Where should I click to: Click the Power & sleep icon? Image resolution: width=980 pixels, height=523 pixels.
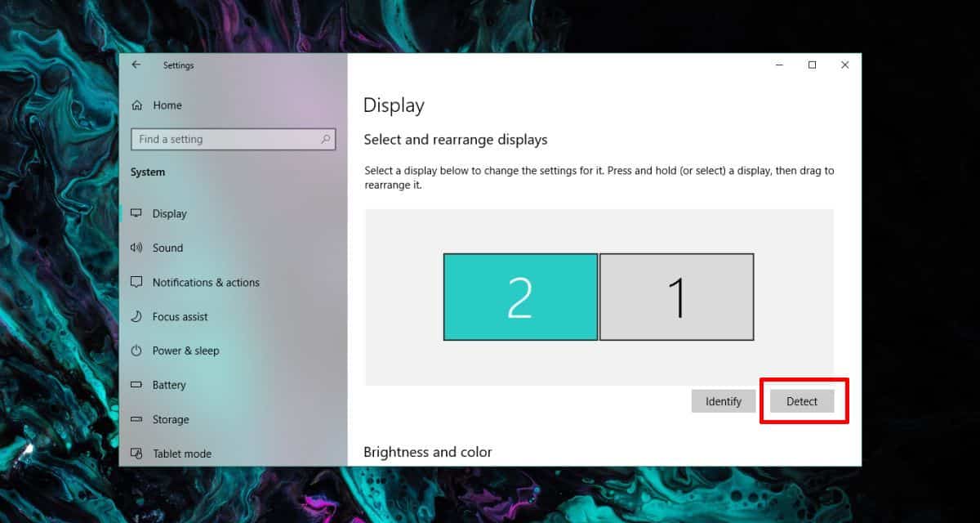click(x=136, y=351)
